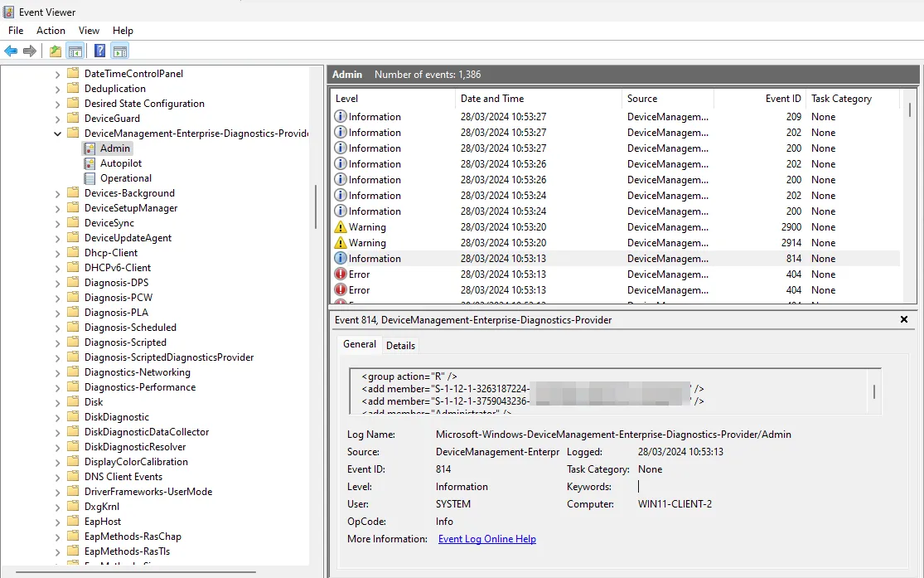Select the Admin log icon in tree

pos(89,148)
